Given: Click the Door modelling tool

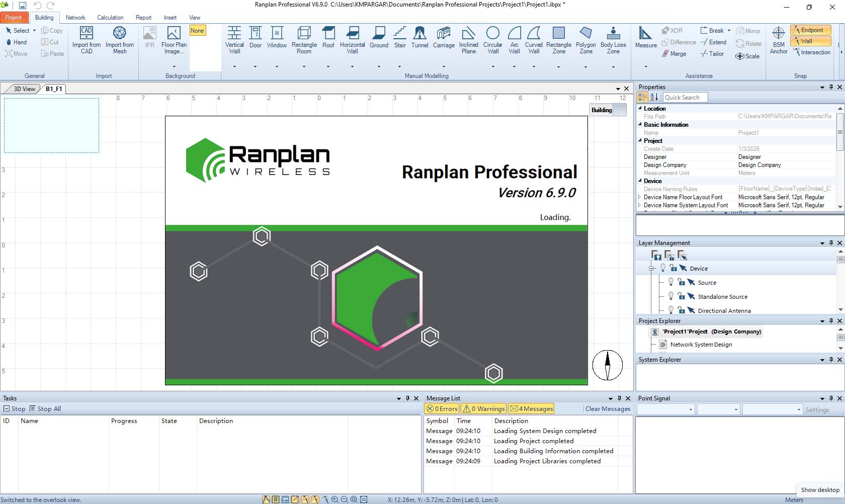Looking at the screenshot, I should tap(256, 38).
